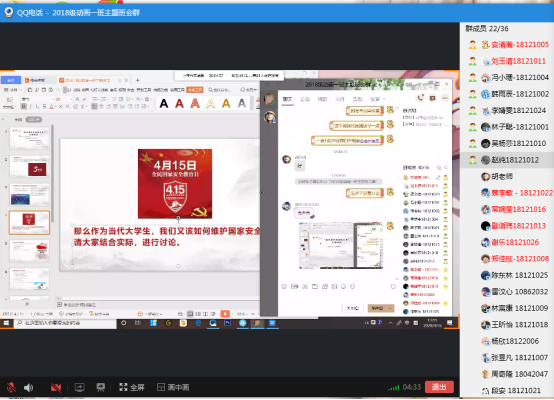The width and height of the screenshot is (554, 400).
Task: Open the three-dots more menu in chat
Action: tap(444, 98)
